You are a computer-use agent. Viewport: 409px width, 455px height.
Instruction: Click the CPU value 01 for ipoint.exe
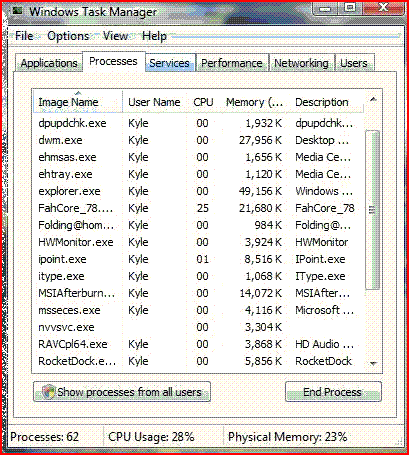click(x=202, y=259)
